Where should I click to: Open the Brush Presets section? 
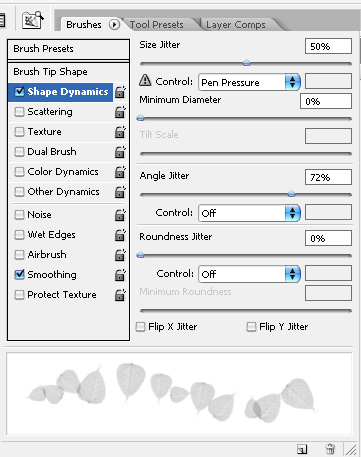pos(68,49)
